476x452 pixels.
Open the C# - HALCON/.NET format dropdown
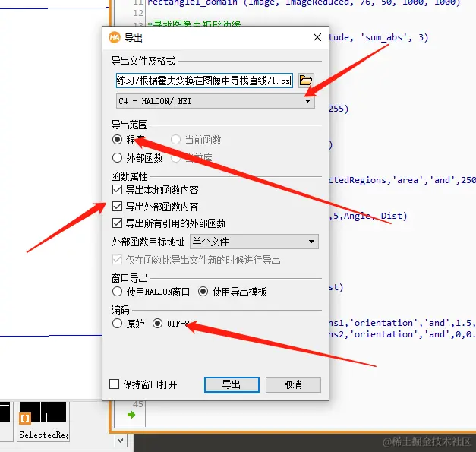pyautogui.click(x=216, y=101)
